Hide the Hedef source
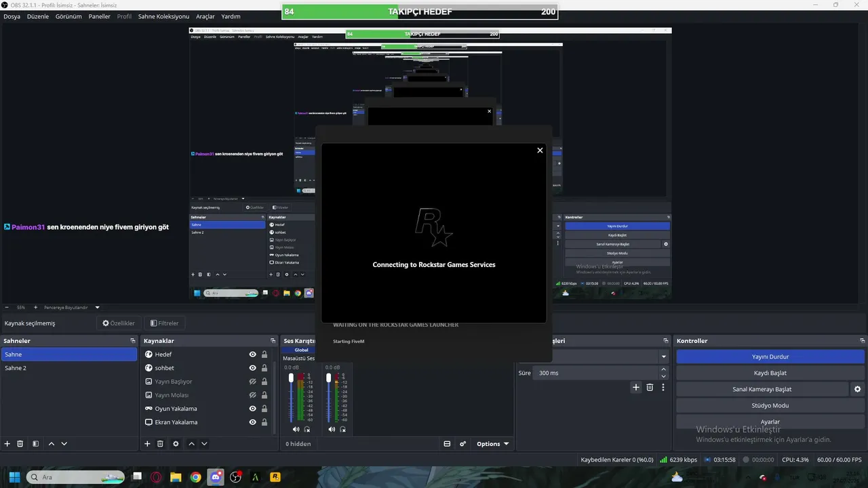The height and width of the screenshot is (488, 868). (x=252, y=354)
